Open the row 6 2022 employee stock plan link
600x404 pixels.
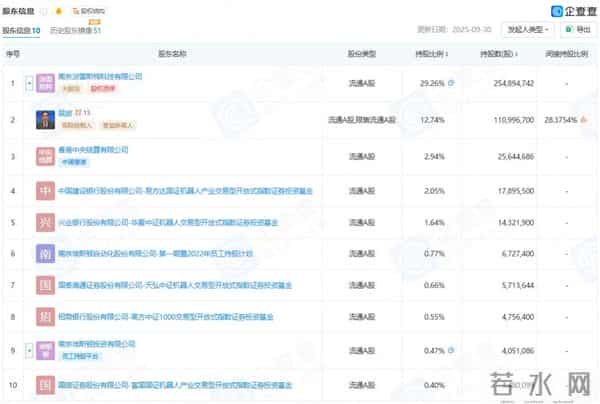[x=155, y=253]
